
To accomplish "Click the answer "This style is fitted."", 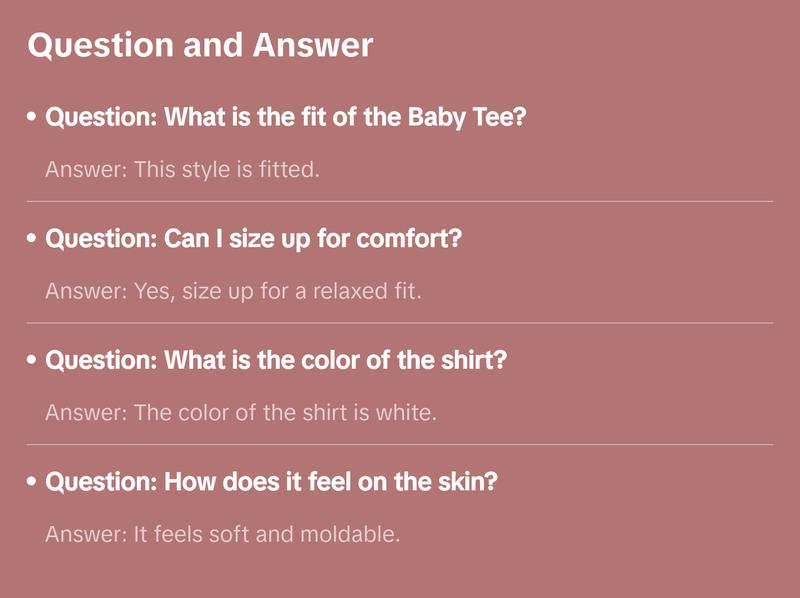I will pyautogui.click(x=182, y=170).
